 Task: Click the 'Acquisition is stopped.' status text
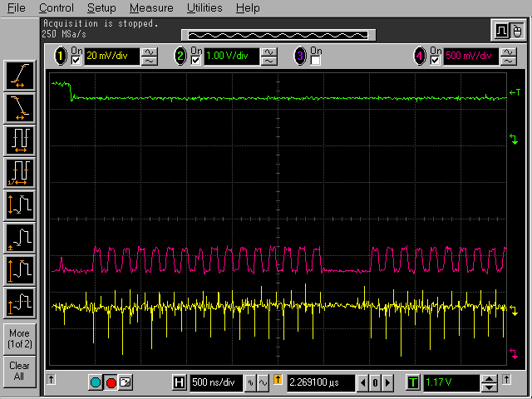101,23
